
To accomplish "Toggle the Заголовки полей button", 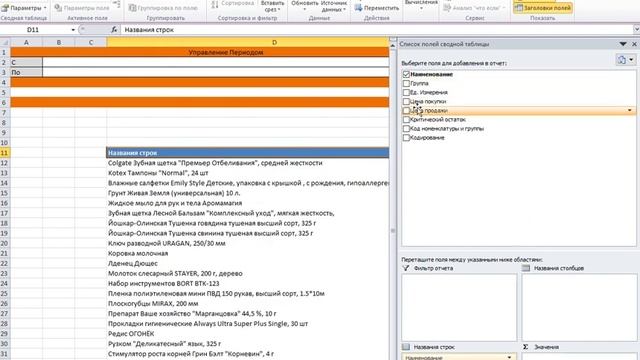I will coord(542,8).
